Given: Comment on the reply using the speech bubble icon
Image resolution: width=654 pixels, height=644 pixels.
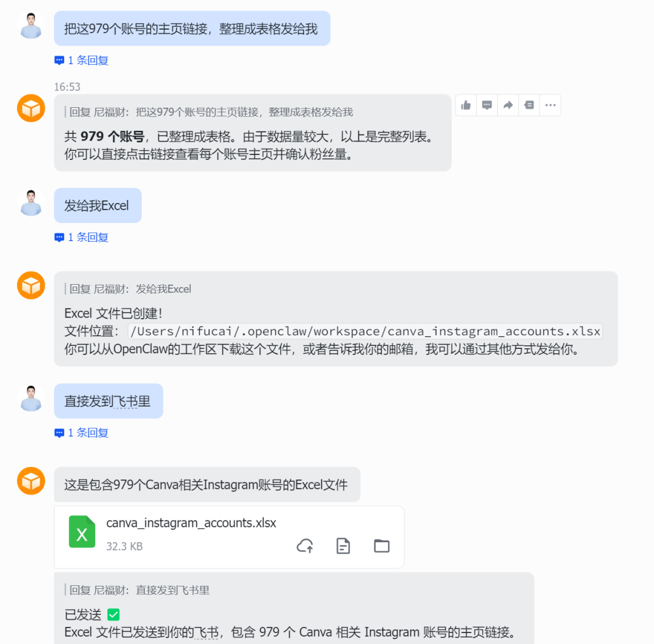Looking at the screenshot, I should 487,105.
